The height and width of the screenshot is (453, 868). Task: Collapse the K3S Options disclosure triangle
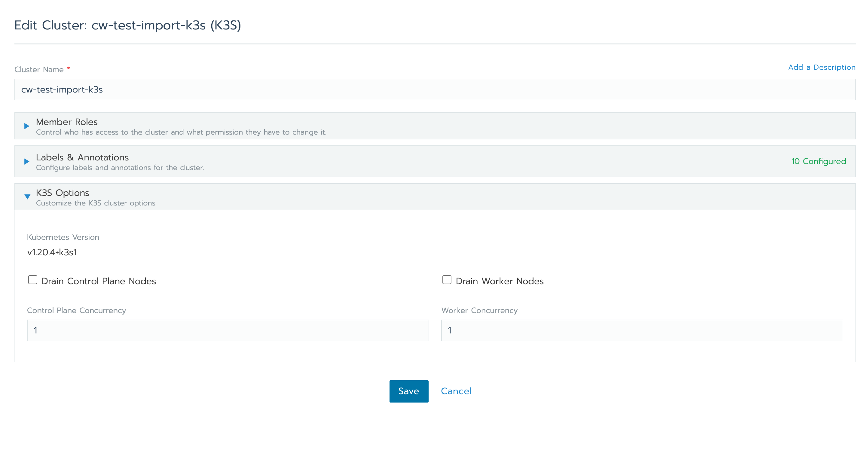[27, 197]
